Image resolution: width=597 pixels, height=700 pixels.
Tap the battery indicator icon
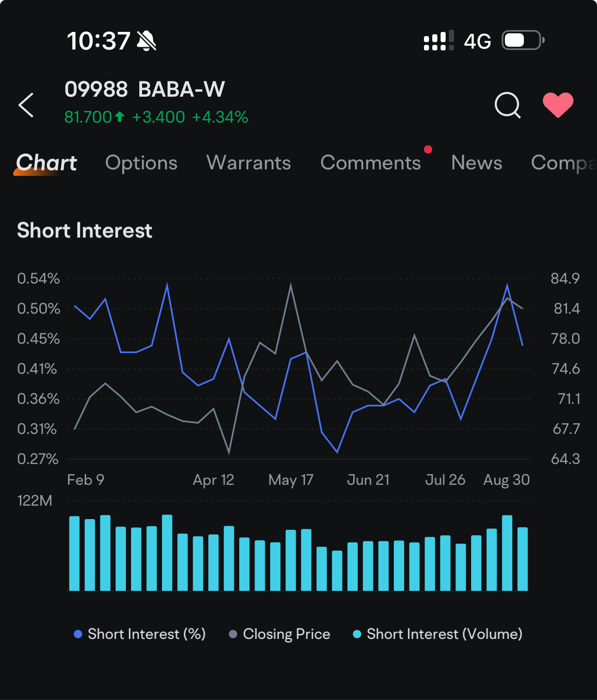pyautogui.click(x=523, y=40)
